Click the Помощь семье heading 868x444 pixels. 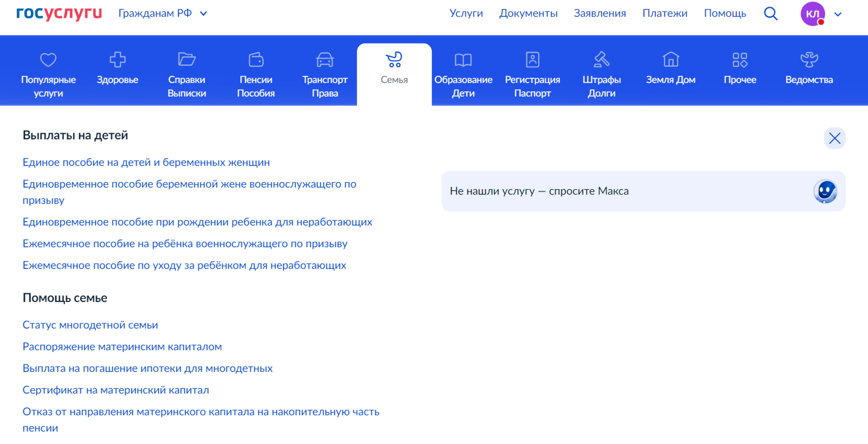click(65, 298)
